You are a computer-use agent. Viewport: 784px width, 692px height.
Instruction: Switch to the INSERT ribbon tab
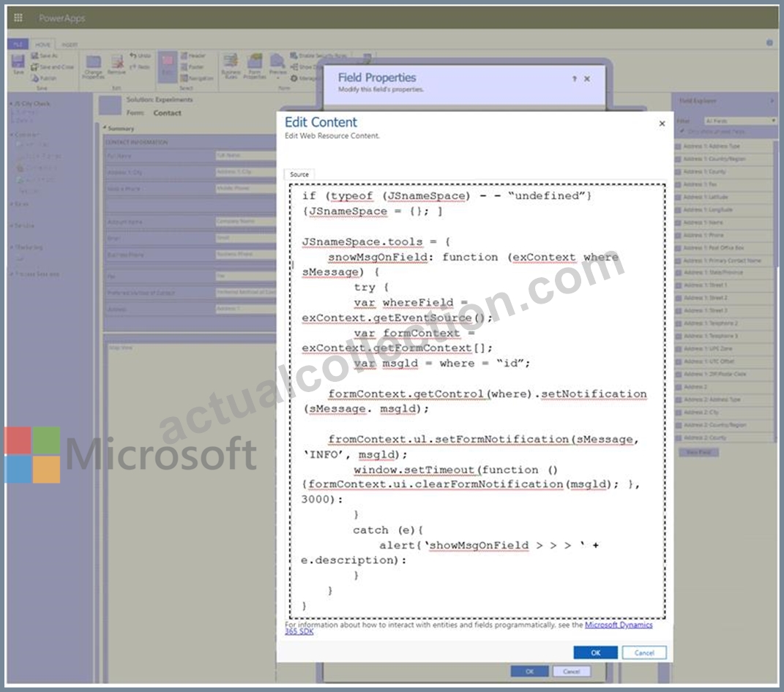tap(70, 45)
